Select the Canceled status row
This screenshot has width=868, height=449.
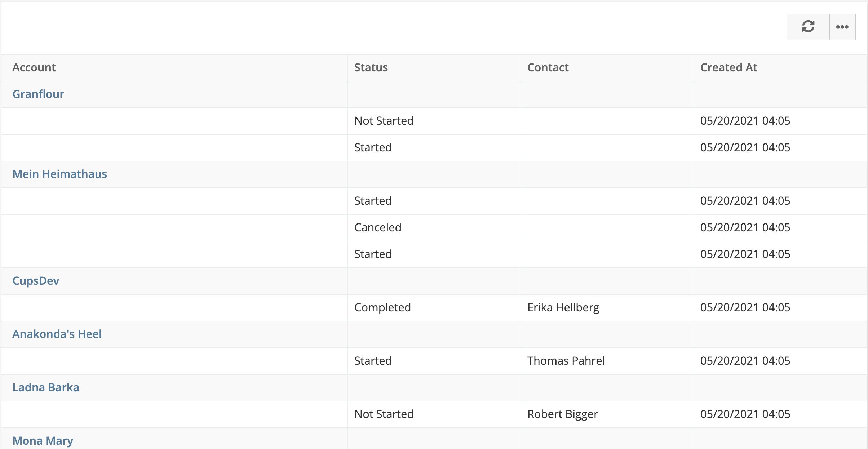click(x=434, y=228)
